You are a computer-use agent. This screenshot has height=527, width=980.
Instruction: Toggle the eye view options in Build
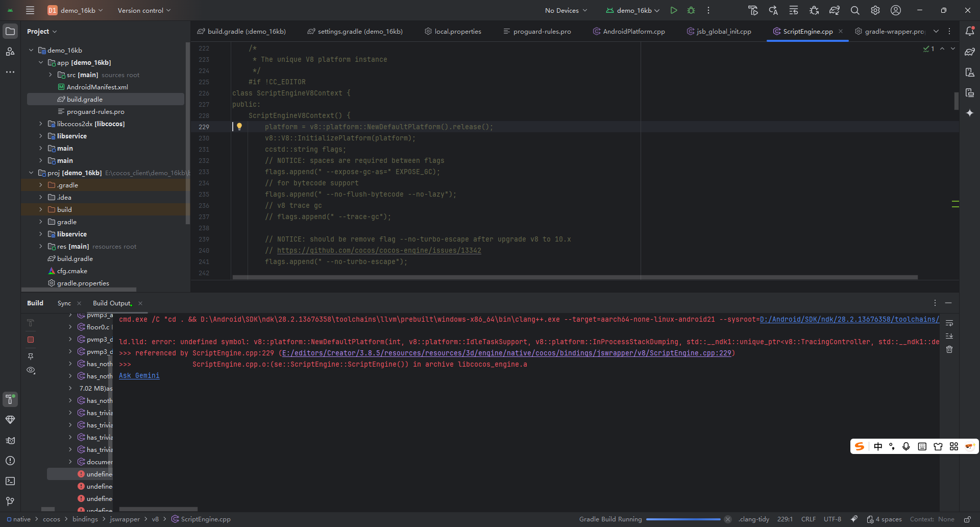click(31, 370)
